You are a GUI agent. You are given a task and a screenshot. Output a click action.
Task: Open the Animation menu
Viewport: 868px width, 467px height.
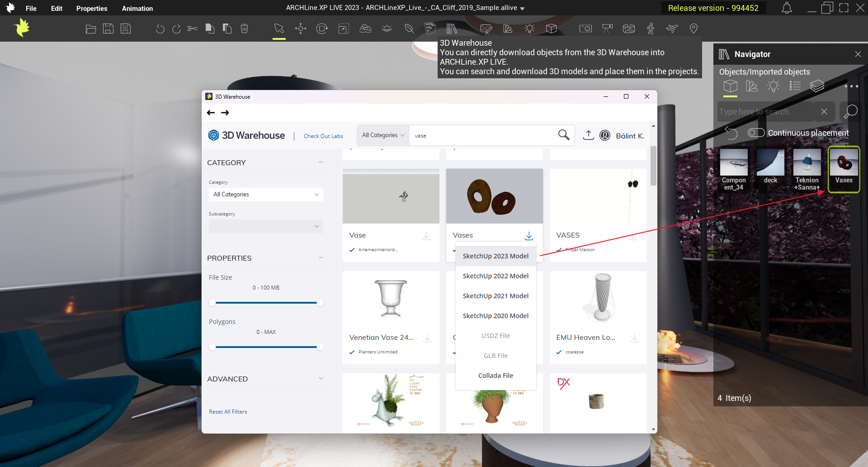coord(137,8)
